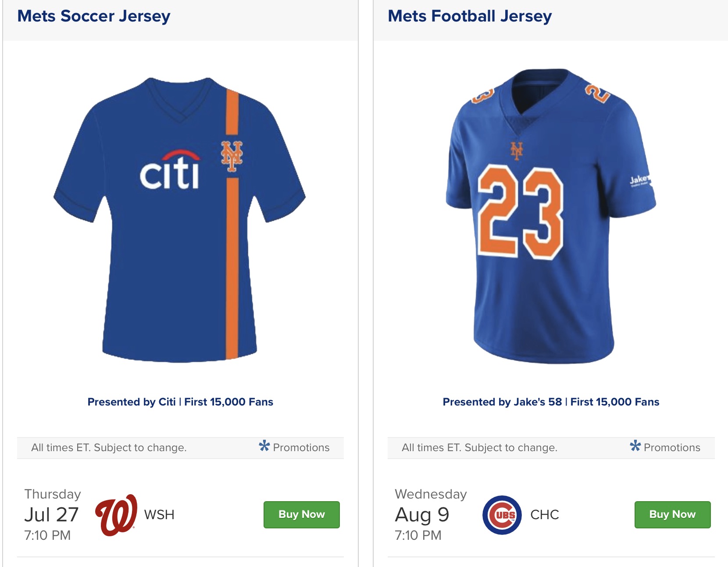Click the Promotions asterisk in Football Jersey card
The image size is (728, 567).
[x=635, y=446]
